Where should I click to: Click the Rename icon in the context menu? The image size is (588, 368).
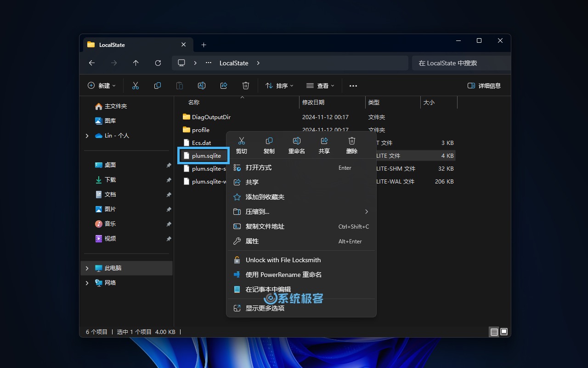coord(297,141)
